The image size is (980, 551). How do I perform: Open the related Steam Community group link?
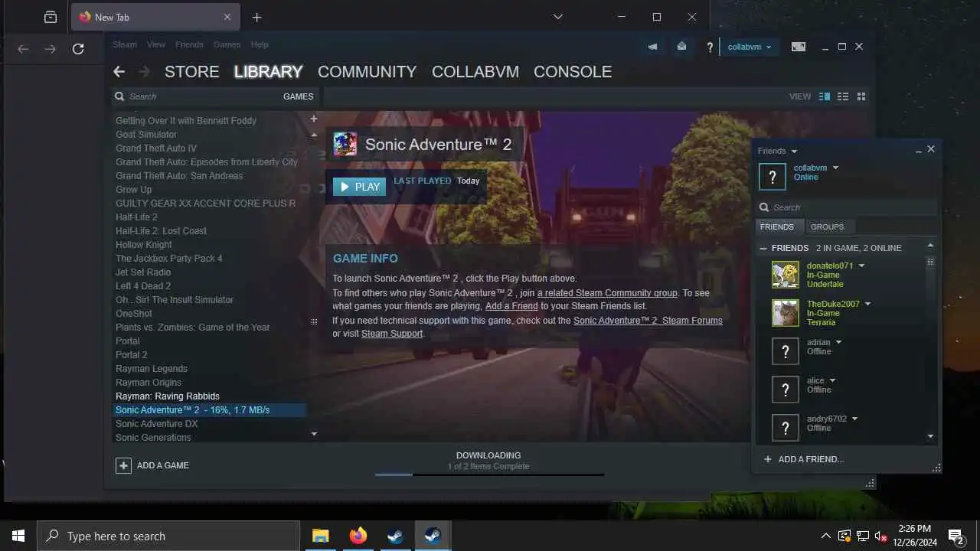607,293
